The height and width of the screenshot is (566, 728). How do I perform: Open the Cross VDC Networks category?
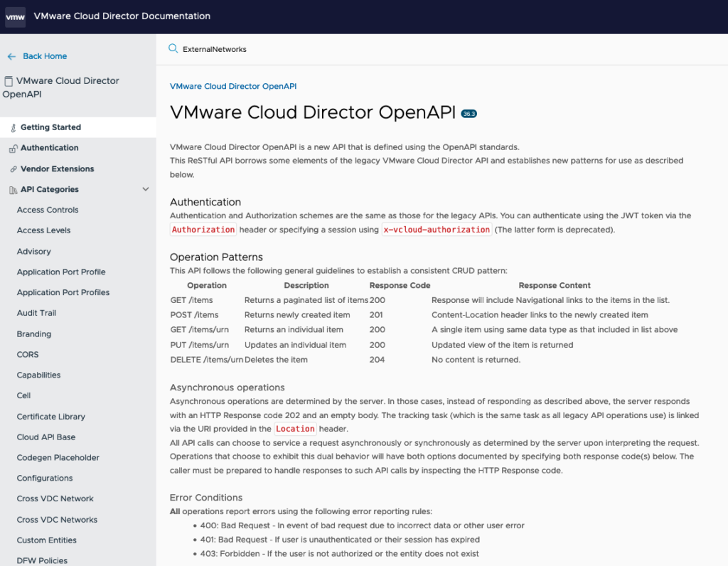[x=57, y=520]
